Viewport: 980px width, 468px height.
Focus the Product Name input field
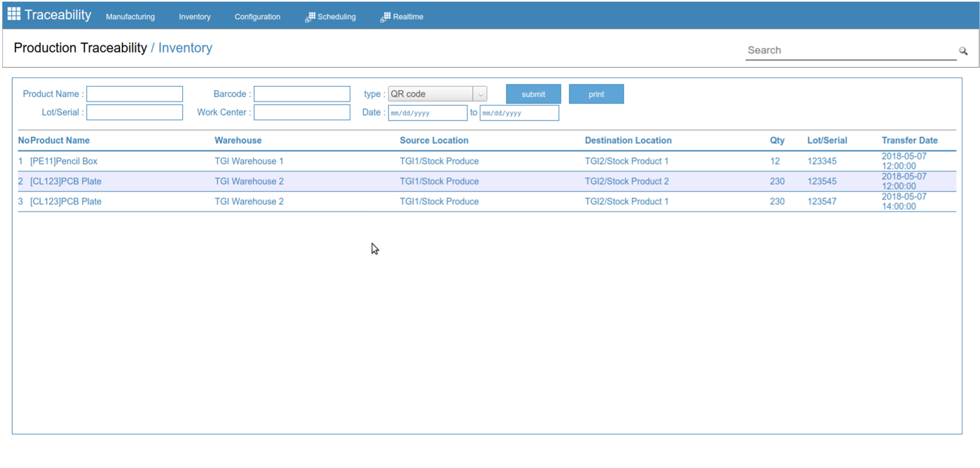134,94
